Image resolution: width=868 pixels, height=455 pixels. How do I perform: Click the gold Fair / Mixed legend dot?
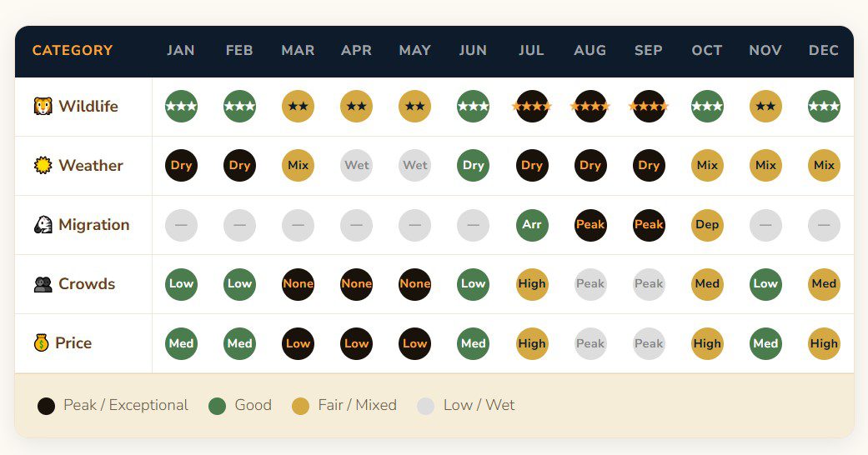pyautogui.click(x=301, y=406)
